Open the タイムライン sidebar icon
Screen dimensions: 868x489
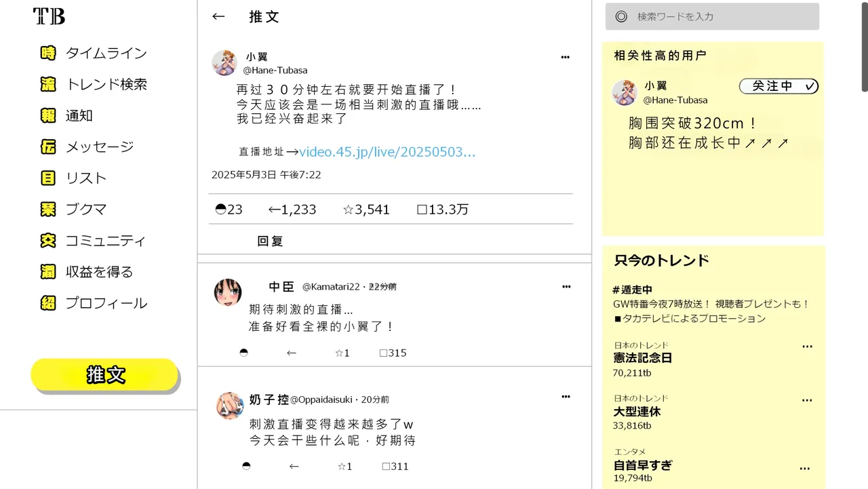48,53
